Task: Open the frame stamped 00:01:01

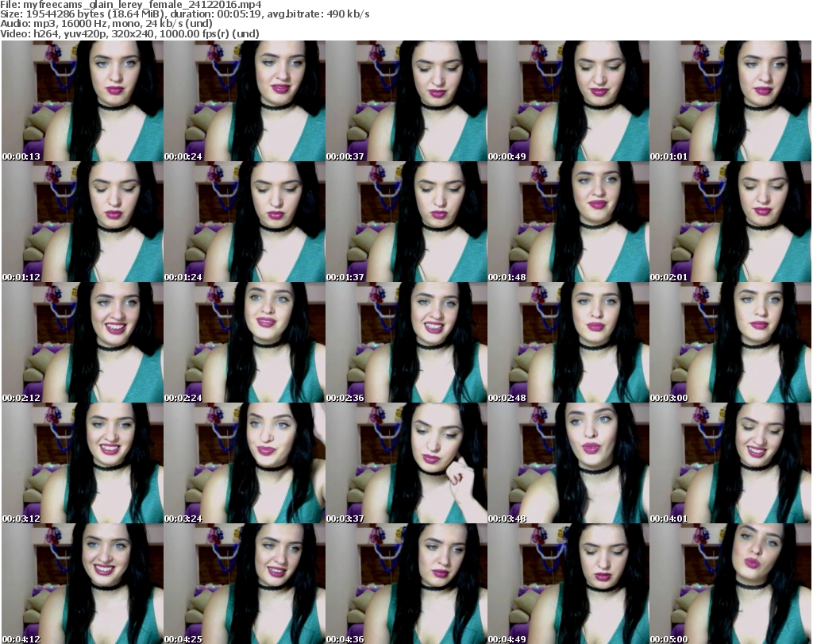Action: click(x=730, y=101)
